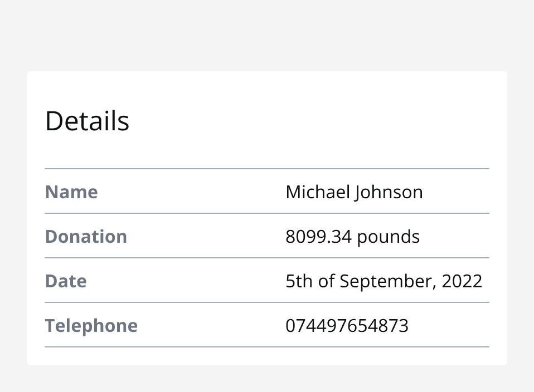Click the Details heading
The image size is (534, 392).
(87, 121)
